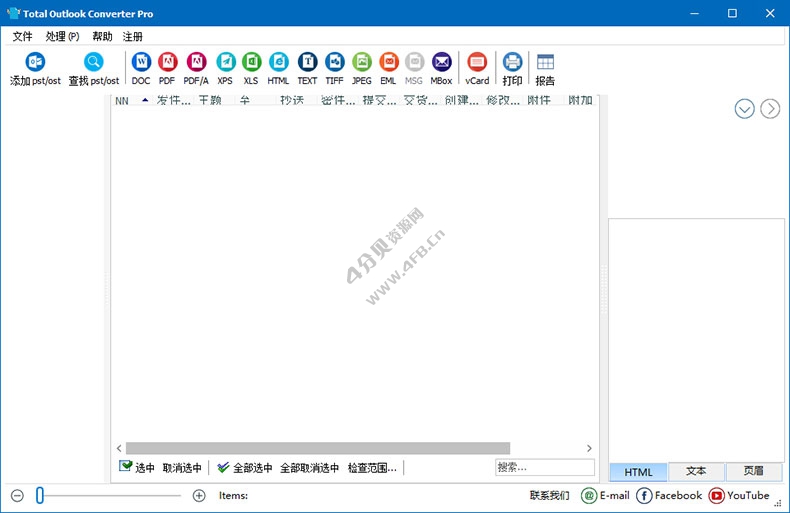This screenshot has height=513, width=790.
Task: Open the Facebook link
Action: click(669, 496)
